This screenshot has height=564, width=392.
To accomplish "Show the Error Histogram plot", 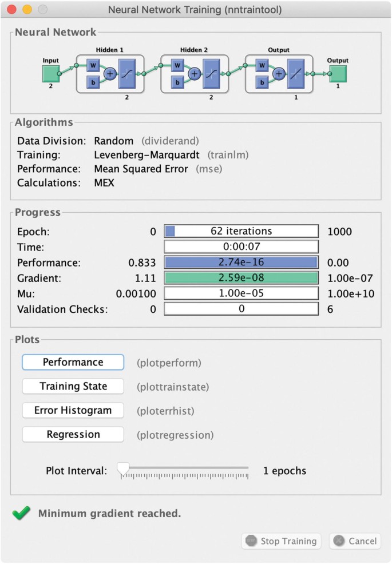I will pyautogui.click(x=73, y=410).
